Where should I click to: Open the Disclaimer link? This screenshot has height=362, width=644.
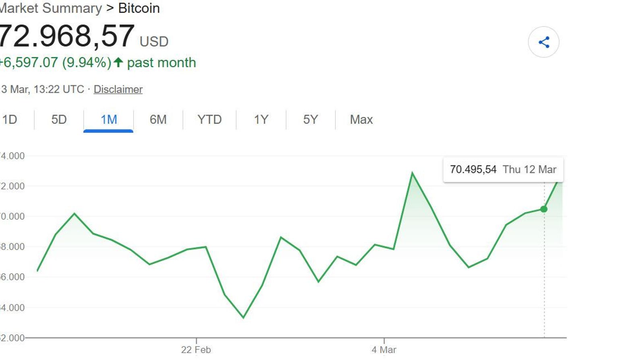pos(118,89)
